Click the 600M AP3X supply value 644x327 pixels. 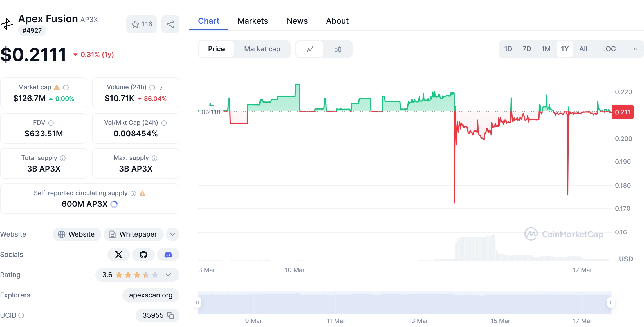tap(84, 204)
